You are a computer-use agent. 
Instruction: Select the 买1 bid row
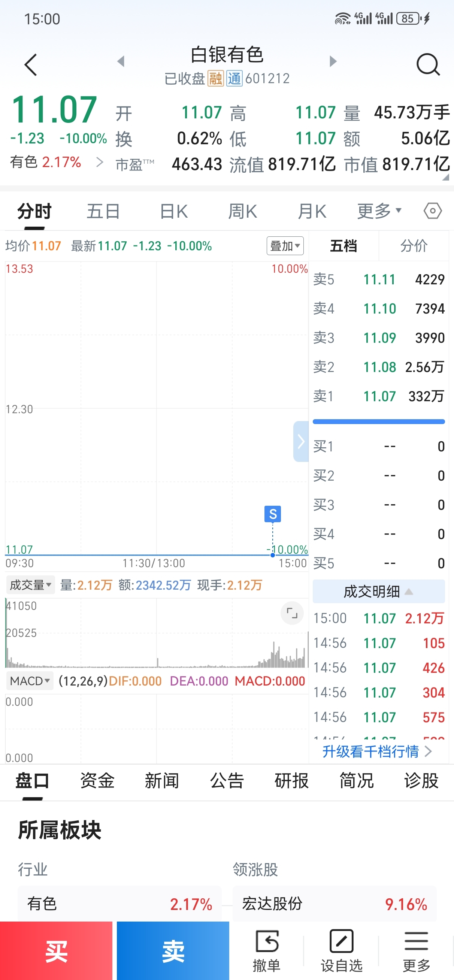tap(379, 446)
